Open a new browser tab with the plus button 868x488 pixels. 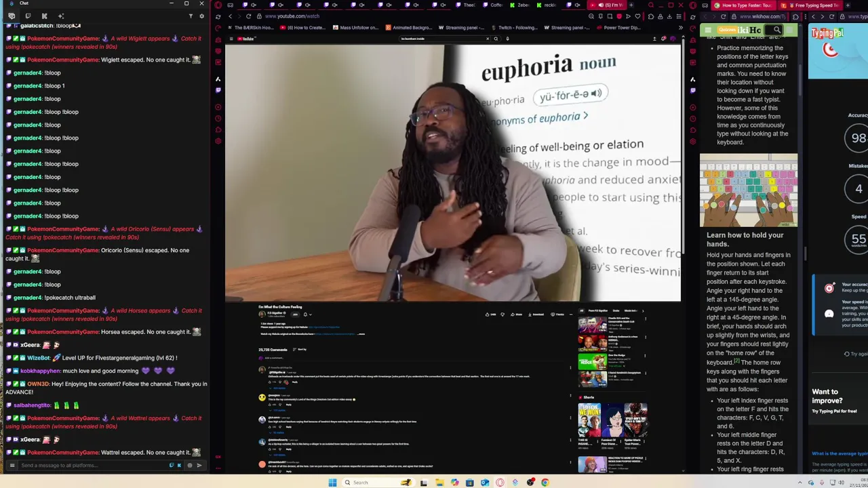pyautogui.click(x=631, y=5)
